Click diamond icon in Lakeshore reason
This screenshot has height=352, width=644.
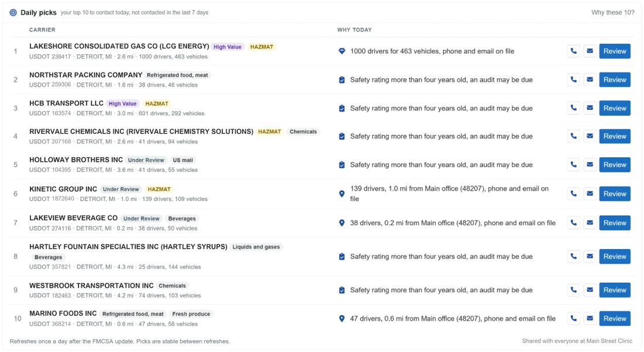coord(342,51)
